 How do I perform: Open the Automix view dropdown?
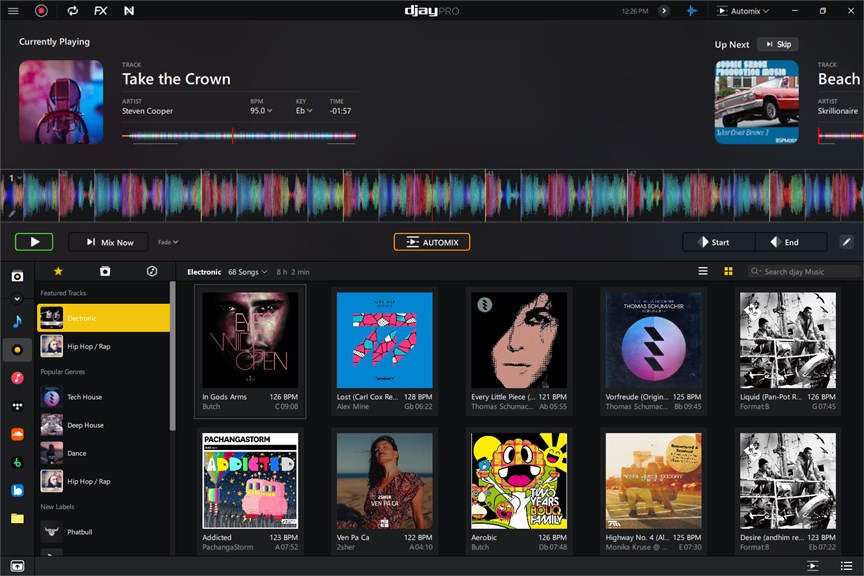point(743,10)
